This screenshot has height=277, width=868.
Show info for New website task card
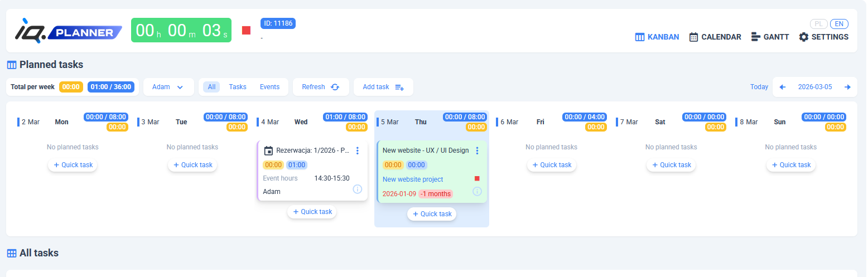(x=477, y=191)
